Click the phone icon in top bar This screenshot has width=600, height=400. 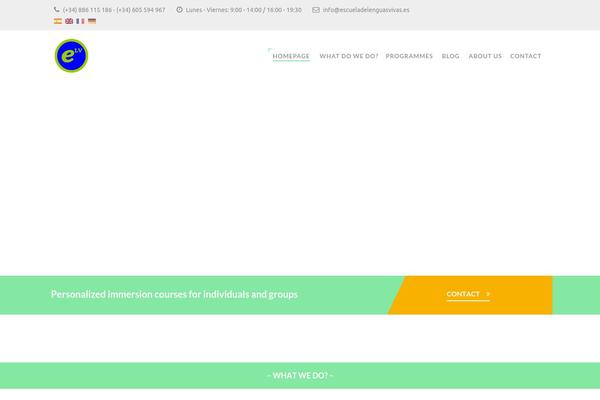coord(57,10)
